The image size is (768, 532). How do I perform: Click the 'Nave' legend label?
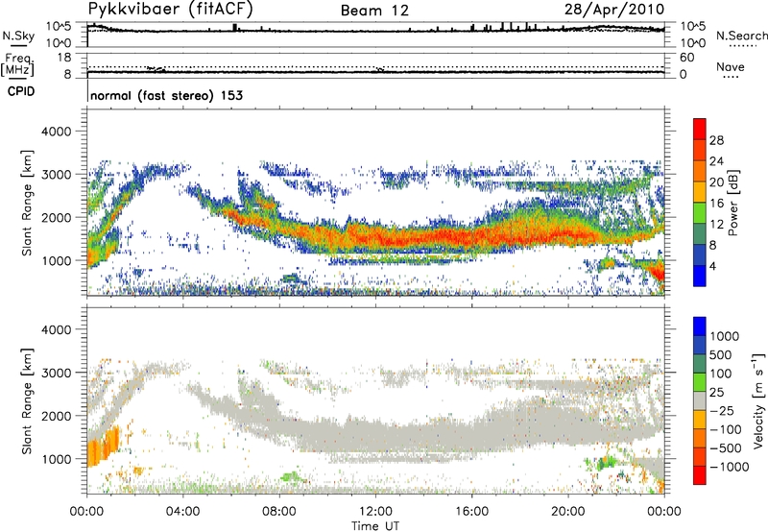click(x=731, y=66)
